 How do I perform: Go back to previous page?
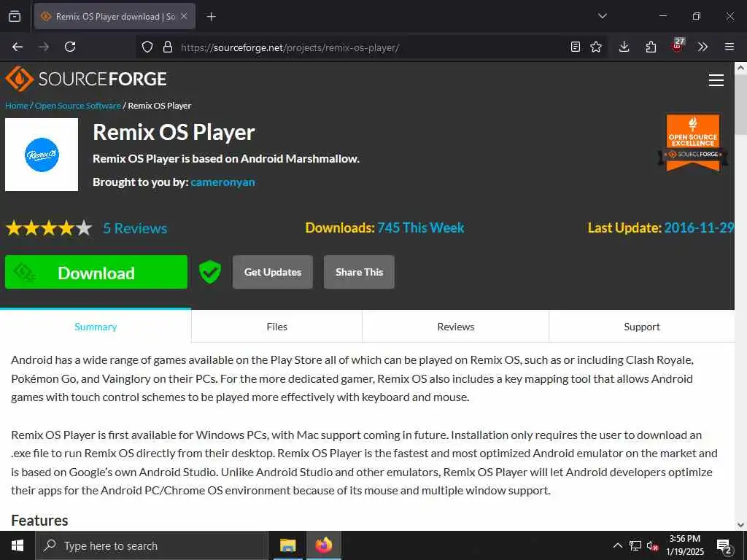point(18,47)
